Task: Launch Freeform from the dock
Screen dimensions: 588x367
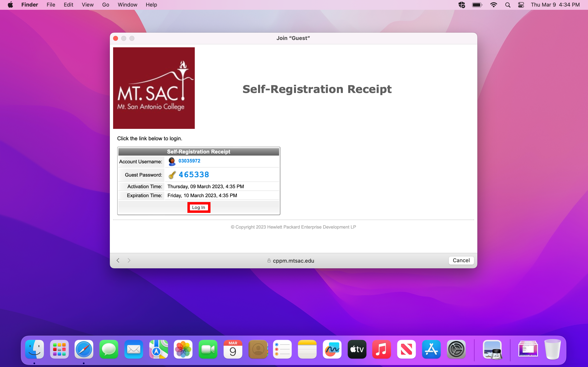Action: 332,349
